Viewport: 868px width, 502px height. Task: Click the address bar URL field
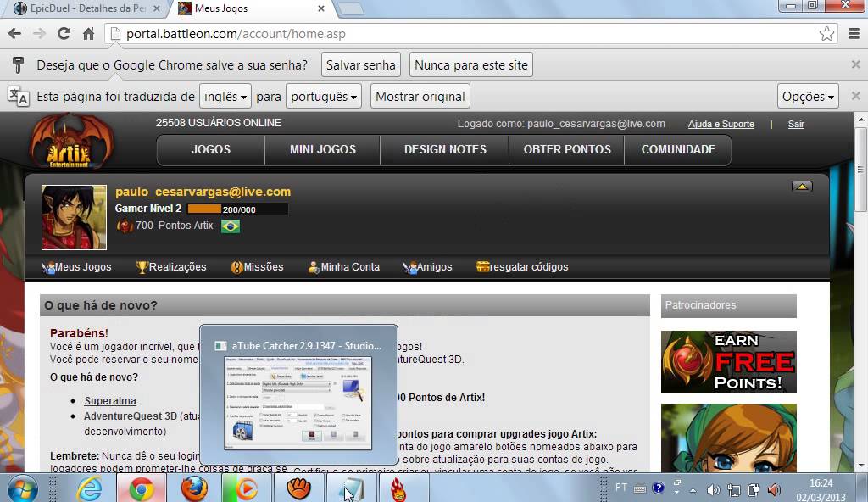click(470, 34)
